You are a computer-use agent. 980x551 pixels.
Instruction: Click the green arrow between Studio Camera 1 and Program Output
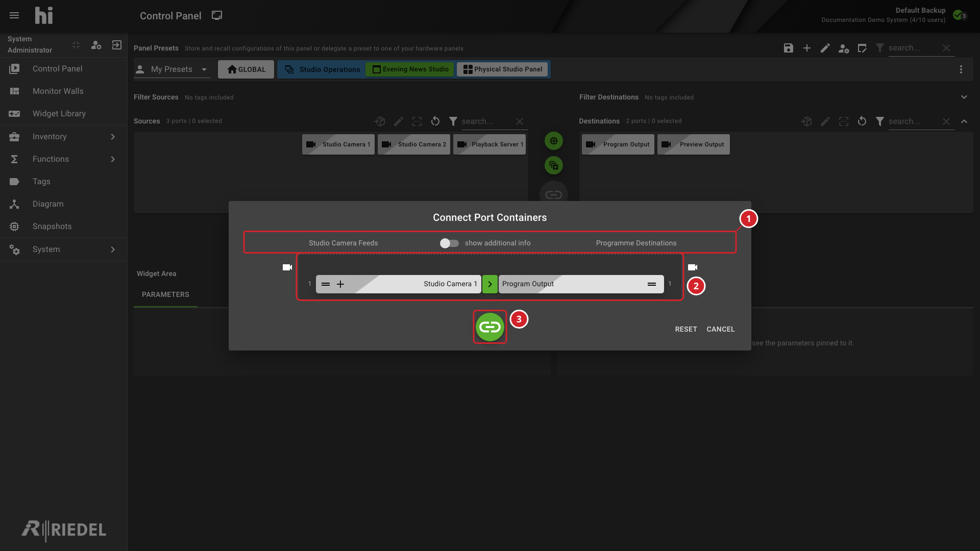click(489, 284)
